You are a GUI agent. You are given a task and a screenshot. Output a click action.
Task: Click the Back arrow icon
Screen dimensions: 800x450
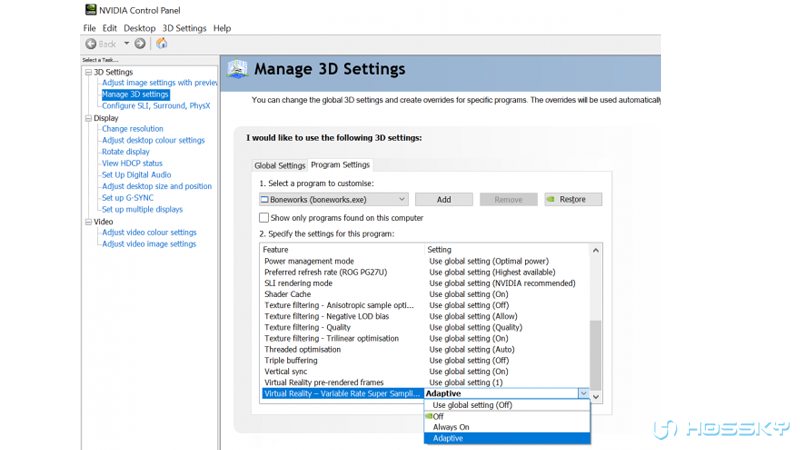click(x=91, y=44)
